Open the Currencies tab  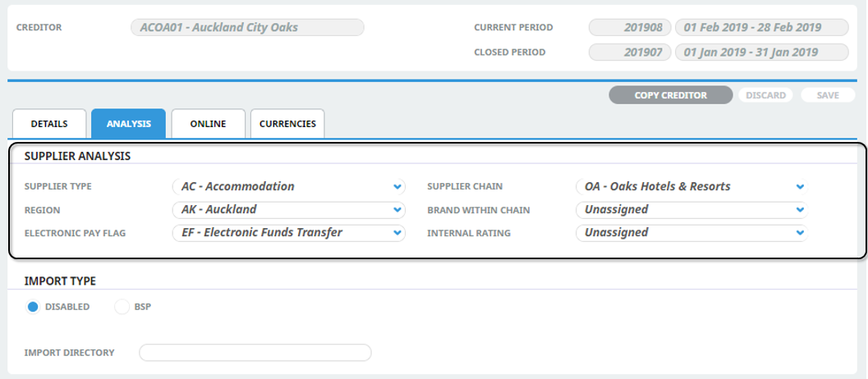coord(287,124)
